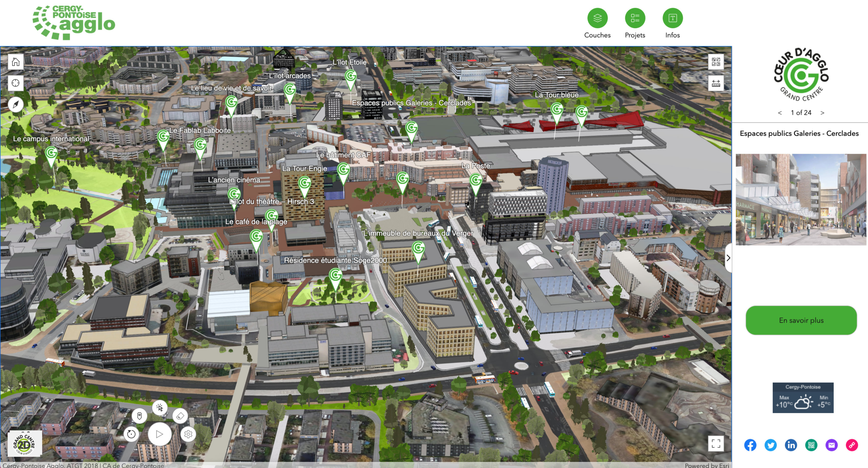The height and width of the screenshot is (468, 868).
Task: Open the Couches layers panel
Action: tap(597, 18)
